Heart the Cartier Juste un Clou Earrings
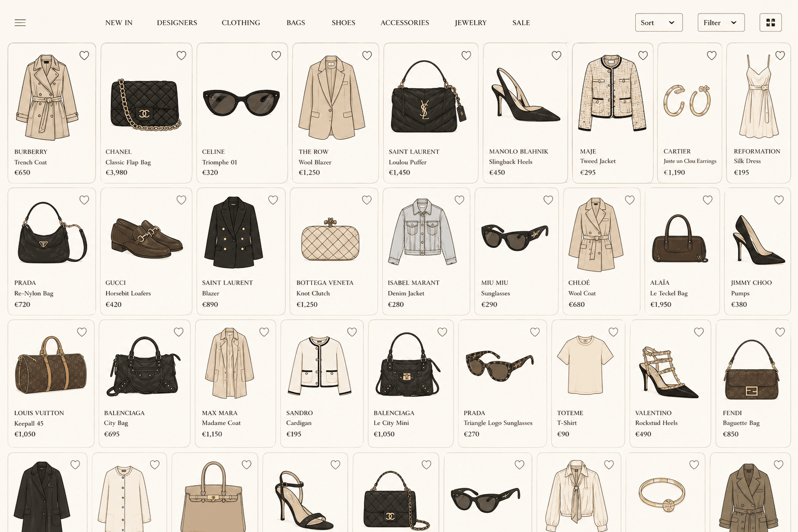The width and height of the screenshot is (798, 532). (712, 56)
